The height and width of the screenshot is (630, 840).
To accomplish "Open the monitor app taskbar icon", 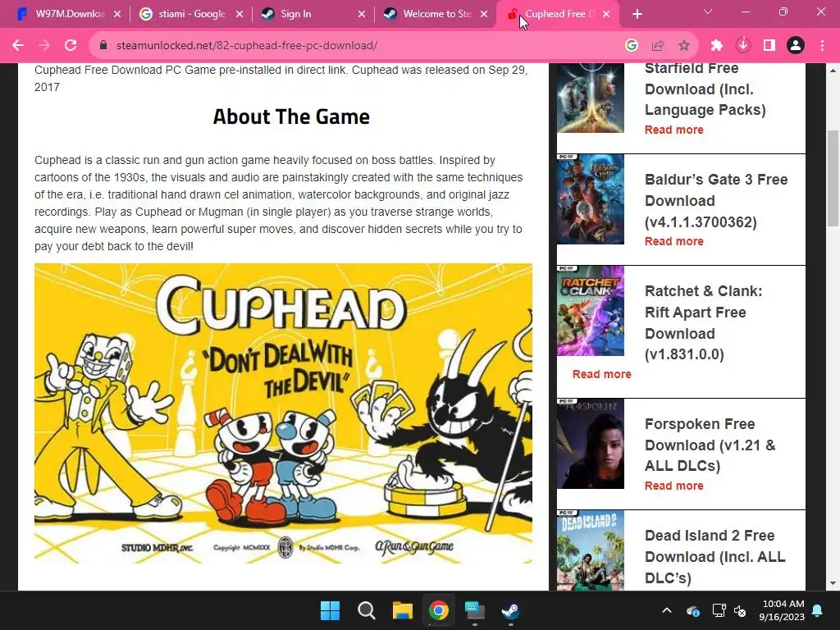I will coord(475,610).
